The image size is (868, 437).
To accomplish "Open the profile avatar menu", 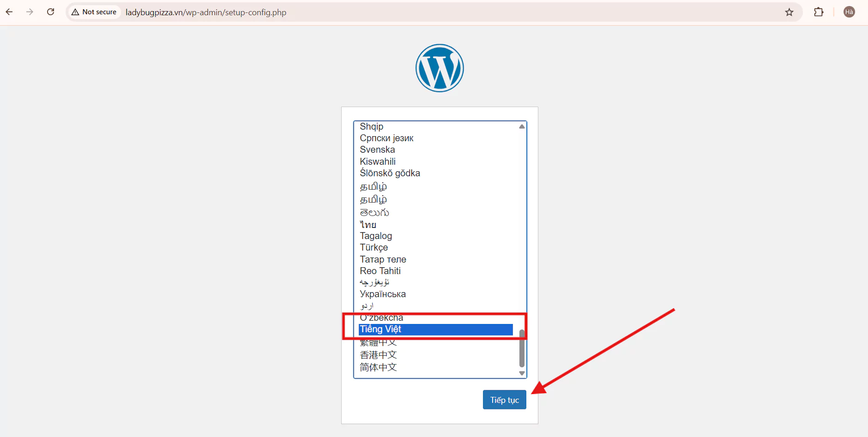I will tap(849, 12).
